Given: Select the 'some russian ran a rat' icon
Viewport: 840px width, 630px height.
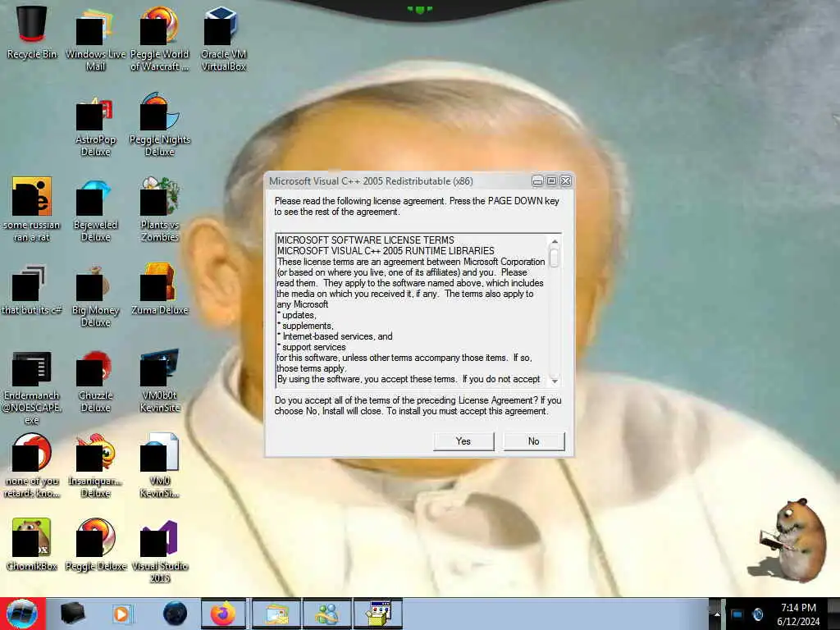Looking at the screenshot, I should point(32,209).
